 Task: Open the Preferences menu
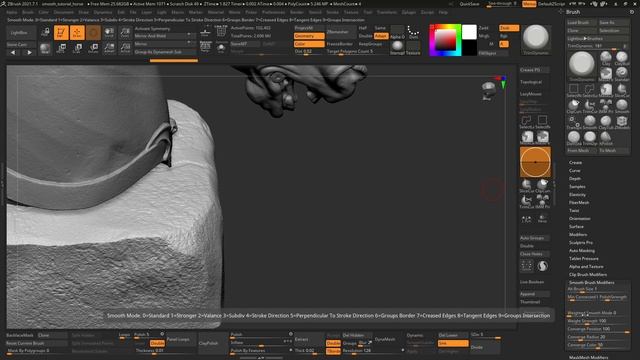click(x=273, y=12)
